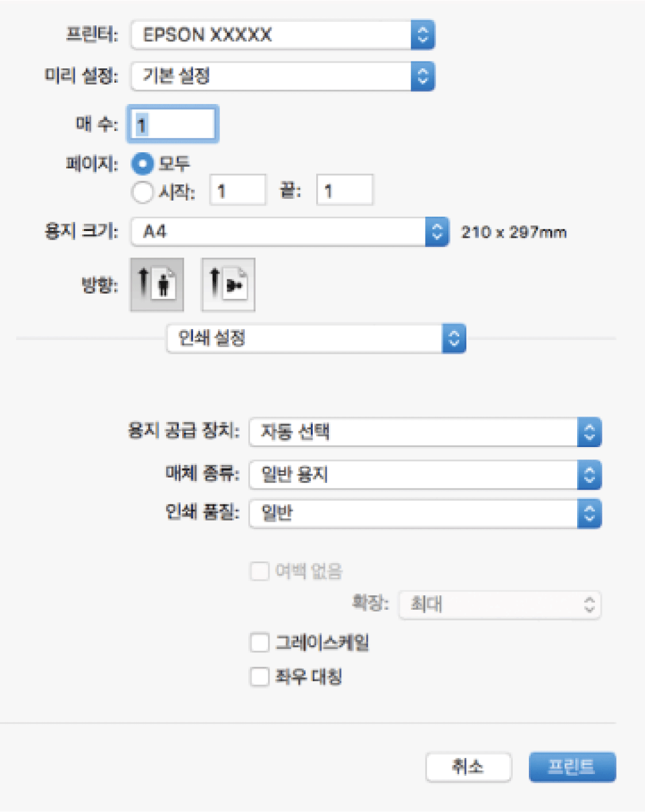Click the 끝 end page field

click(x=344, y=191)
